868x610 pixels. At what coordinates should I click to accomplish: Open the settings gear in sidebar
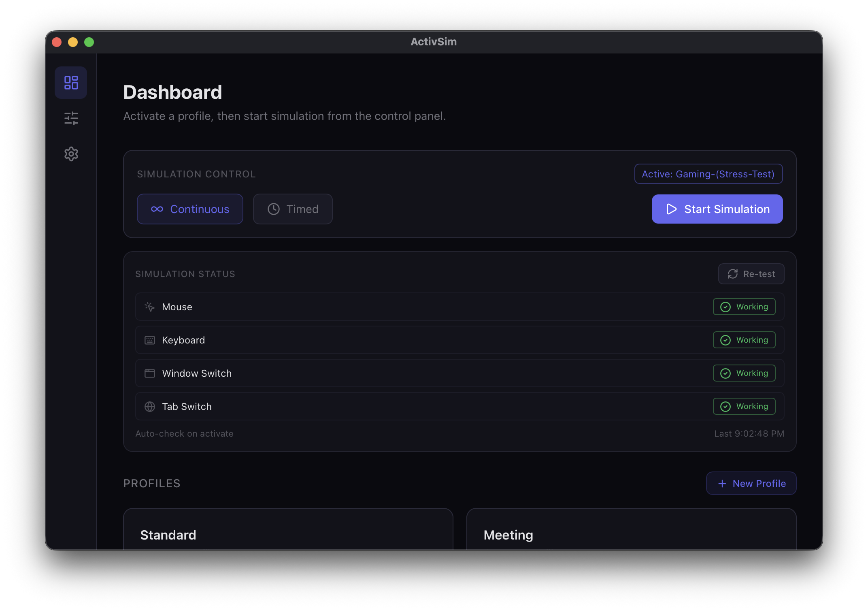[71, 154]
